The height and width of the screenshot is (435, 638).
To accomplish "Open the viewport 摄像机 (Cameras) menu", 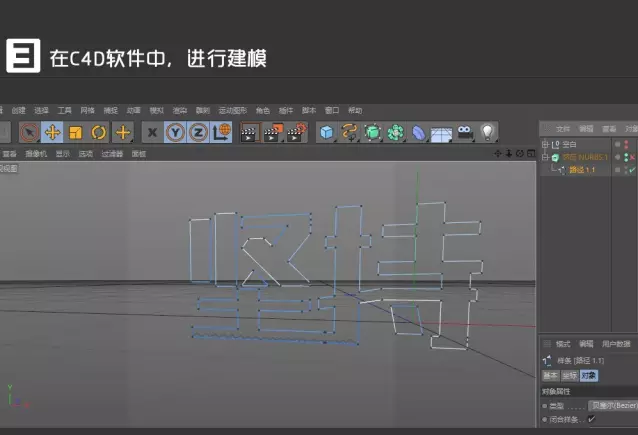I will (x=36, y=154).
